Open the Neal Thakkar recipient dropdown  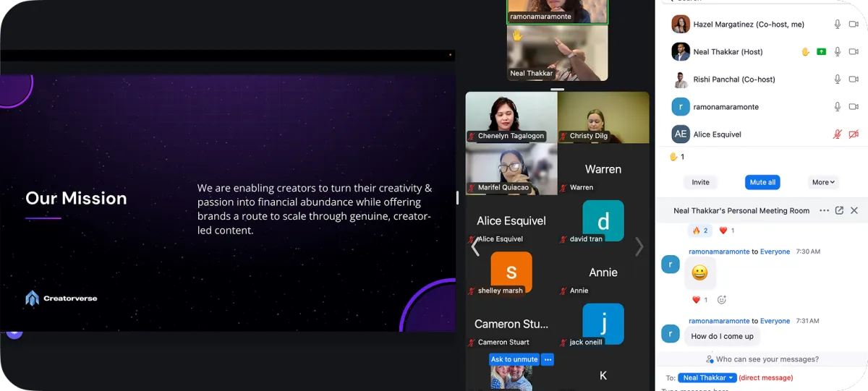(707, 378)
